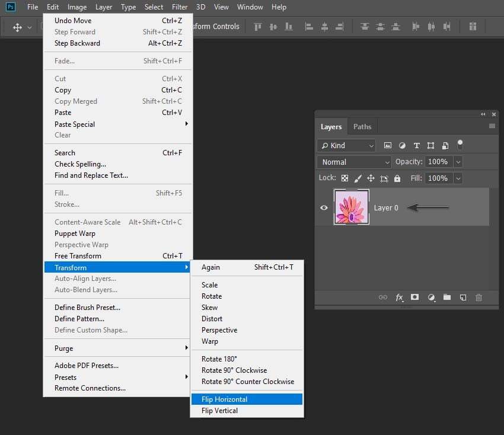Click Distribute horizontal centers icon
This screenshot has height=435, width=504.
point(431,27)
